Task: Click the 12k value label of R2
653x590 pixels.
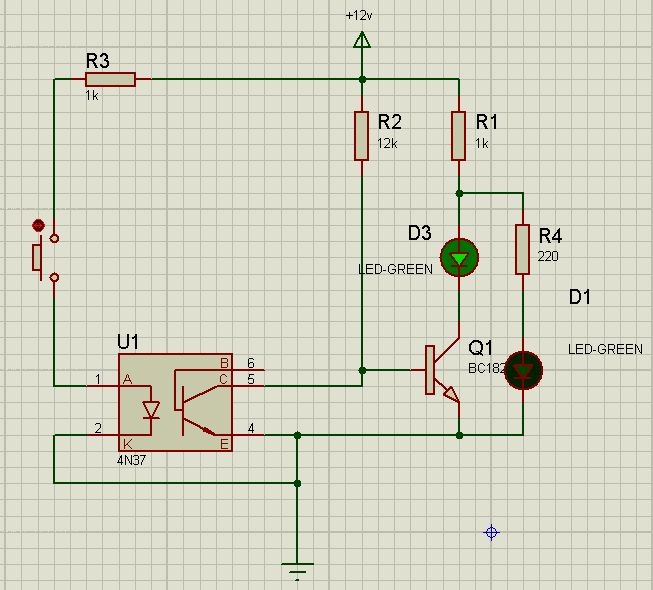Action: tap(387, 143)
